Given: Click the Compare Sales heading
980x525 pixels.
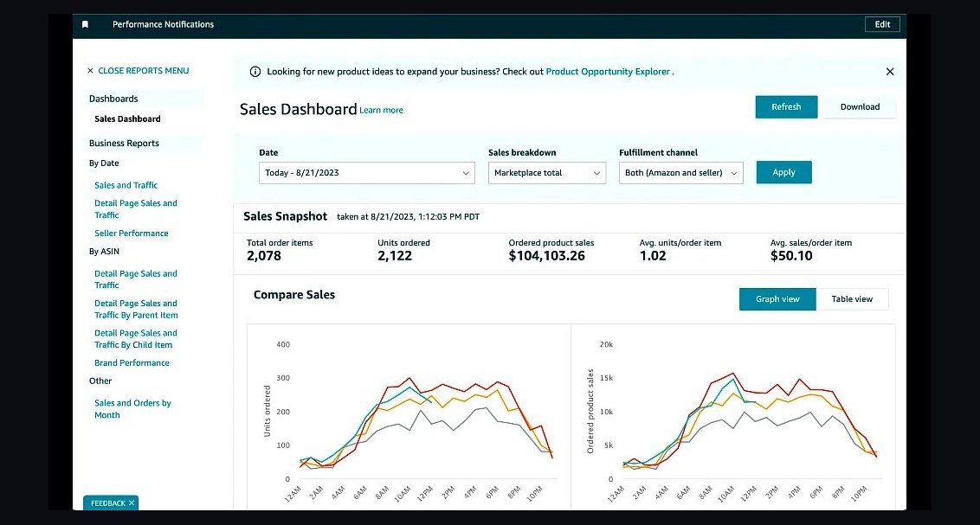Looking at the screenshot, I should point(294,295).
